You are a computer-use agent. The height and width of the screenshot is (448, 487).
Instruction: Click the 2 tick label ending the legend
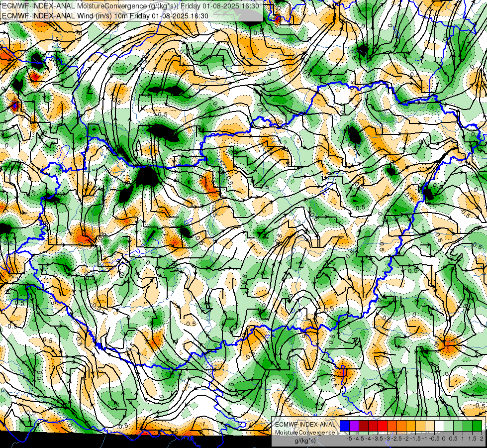click(x=482, y=439)
